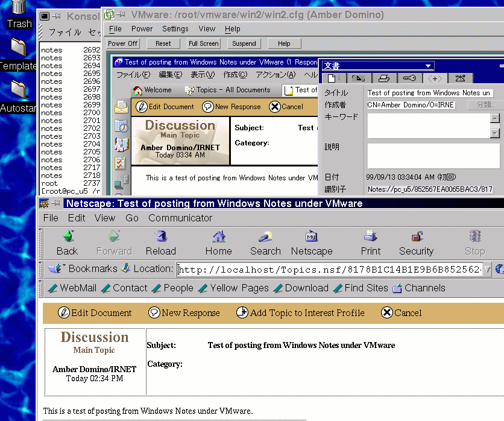Toggle the sticky pin on the Netscape window

click(56, 203)
